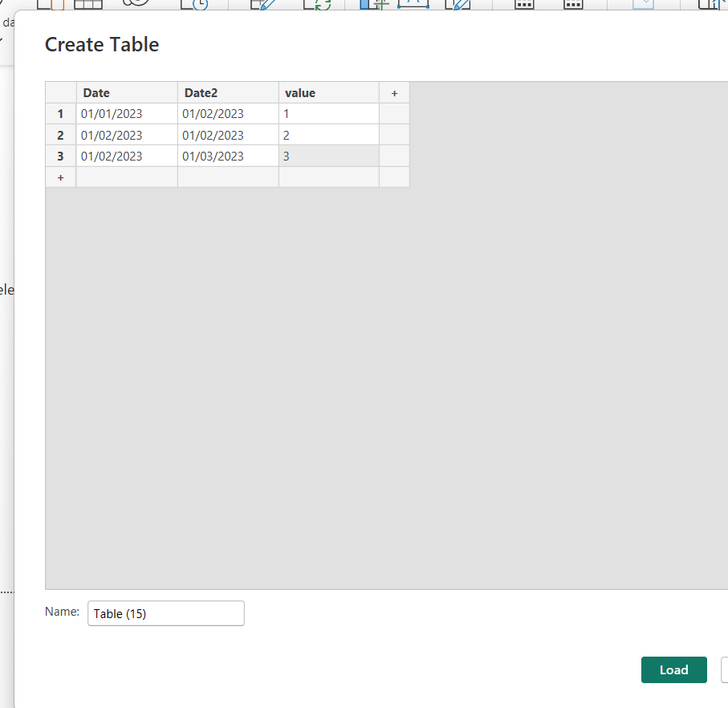728x708 pixels.
Task: Click the Date2 cell in row 2
Action: [x=228, y=135]
